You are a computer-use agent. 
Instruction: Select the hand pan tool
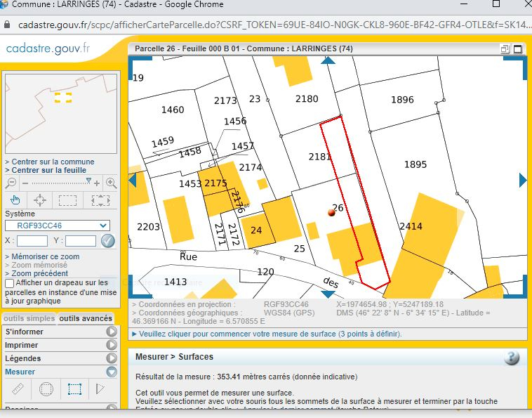pos(15,200)
